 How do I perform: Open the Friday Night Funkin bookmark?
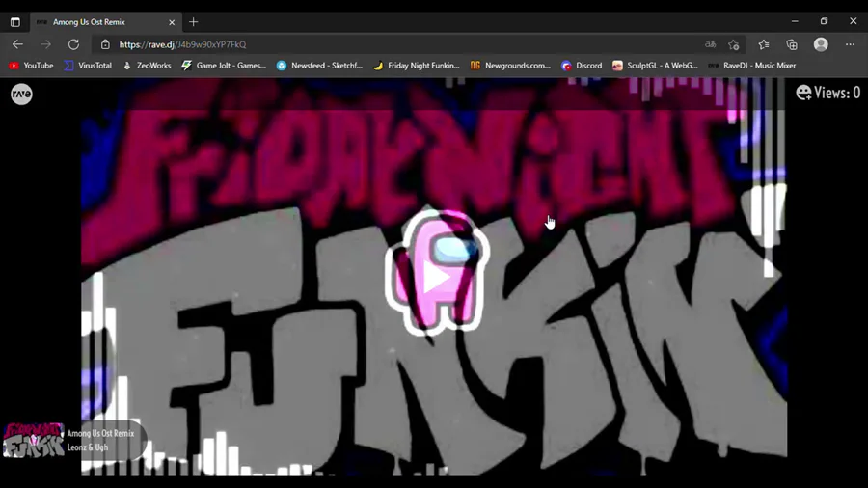[417, 66]
